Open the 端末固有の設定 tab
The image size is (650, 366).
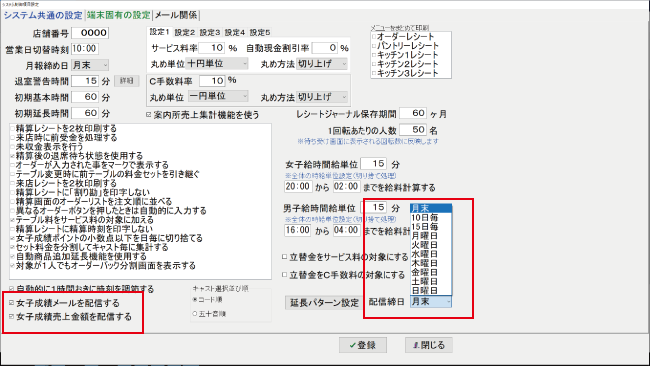coord(119,15)
